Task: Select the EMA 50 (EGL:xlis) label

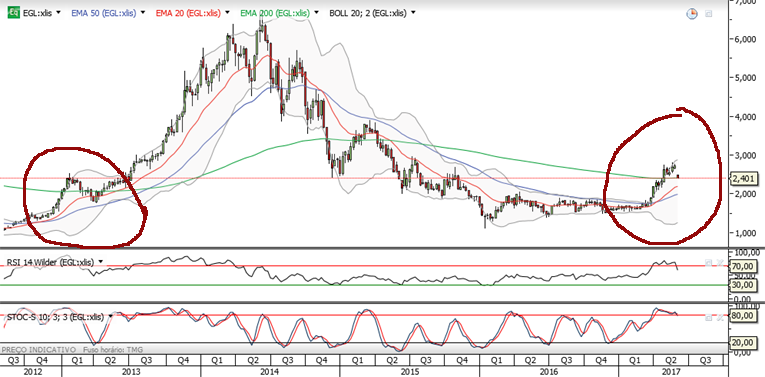Action: [x=104, y=13]
